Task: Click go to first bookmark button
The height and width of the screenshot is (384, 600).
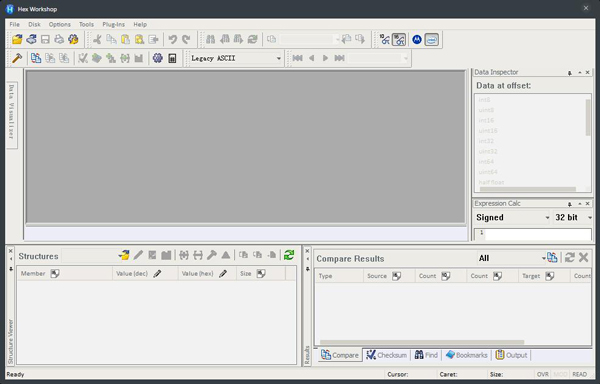Action: click(x=297, y=58)
